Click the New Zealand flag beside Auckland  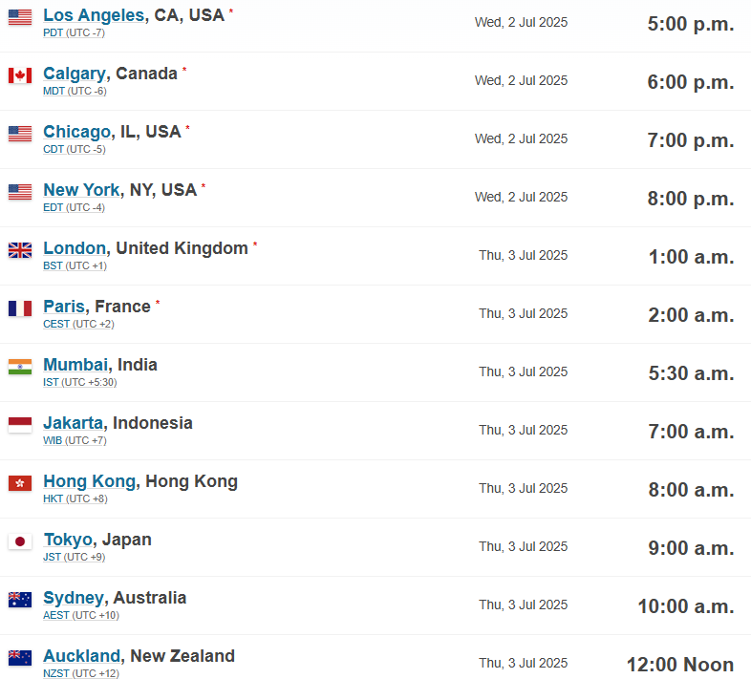click(x=20, y=658)
